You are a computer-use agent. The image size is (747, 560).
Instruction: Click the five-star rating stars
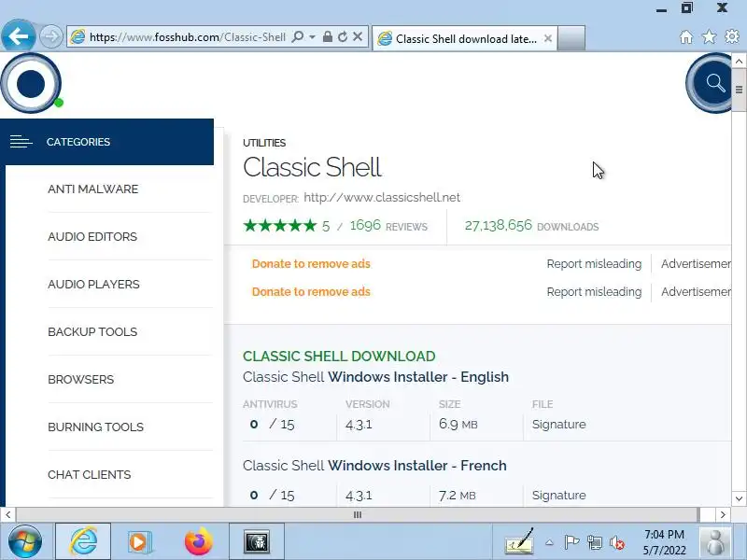pos(279,225)
